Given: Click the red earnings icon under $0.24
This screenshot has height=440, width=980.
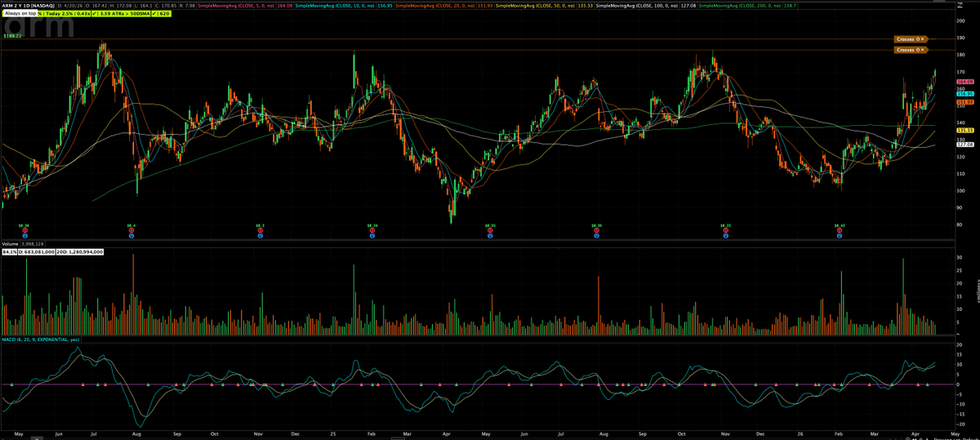Looking at the screenshot, I should pos(372,230).
